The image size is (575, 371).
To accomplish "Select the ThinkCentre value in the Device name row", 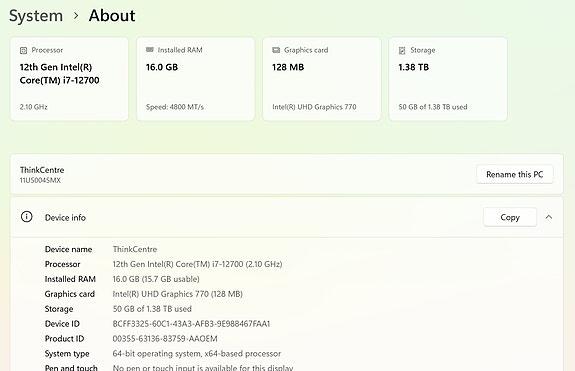I will (135, 249).
